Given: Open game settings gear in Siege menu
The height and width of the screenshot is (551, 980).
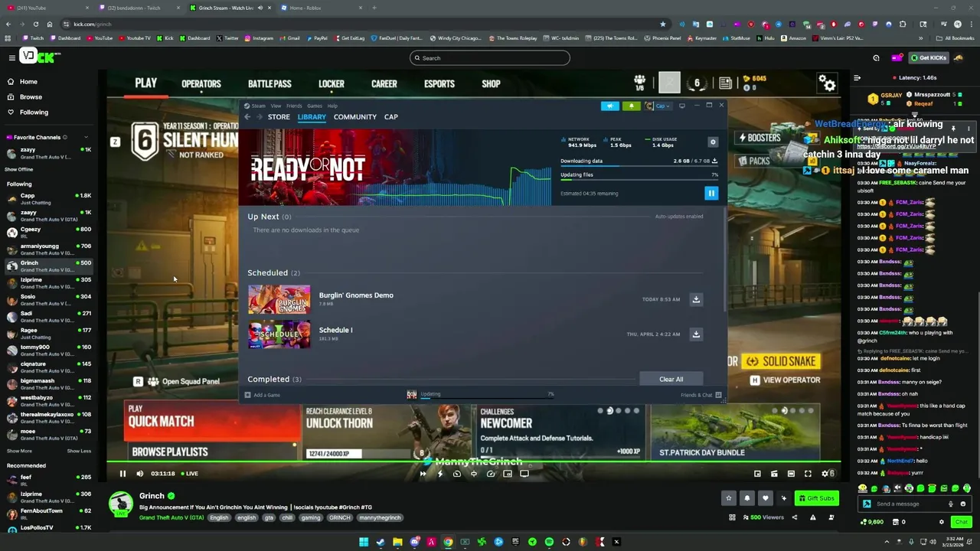Looking at the screenshot, I should tap(827, 83).
